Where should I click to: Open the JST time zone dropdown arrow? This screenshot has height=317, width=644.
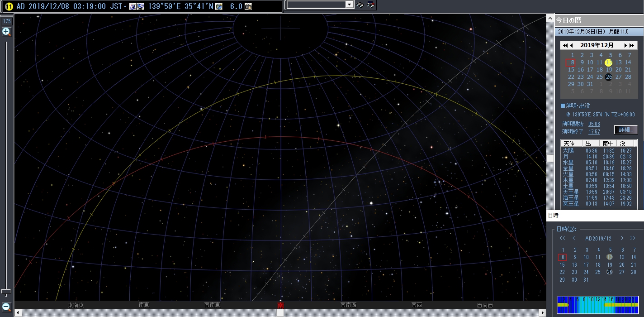pos(125,6)
